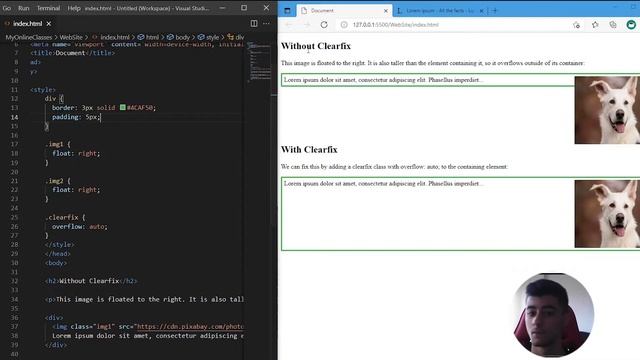Viewport: 640px width, 360px height.
Task: Click line number 14 in the gutter
Action: tap(14, 117)
